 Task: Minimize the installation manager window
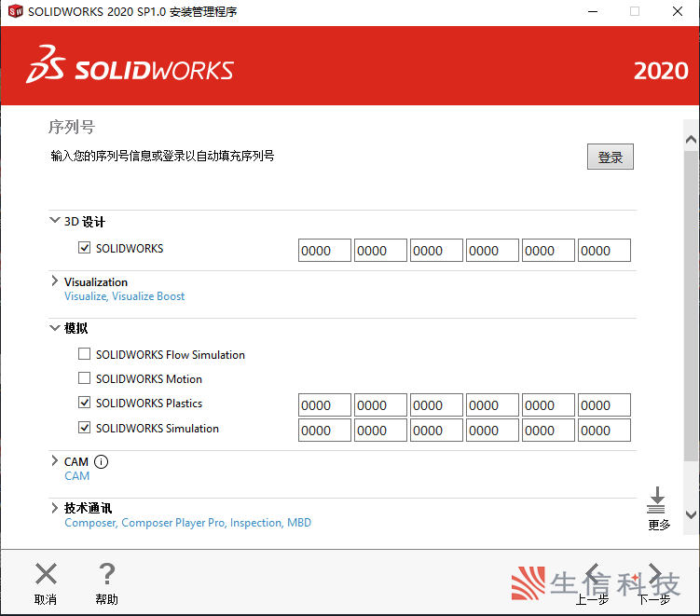593,11
